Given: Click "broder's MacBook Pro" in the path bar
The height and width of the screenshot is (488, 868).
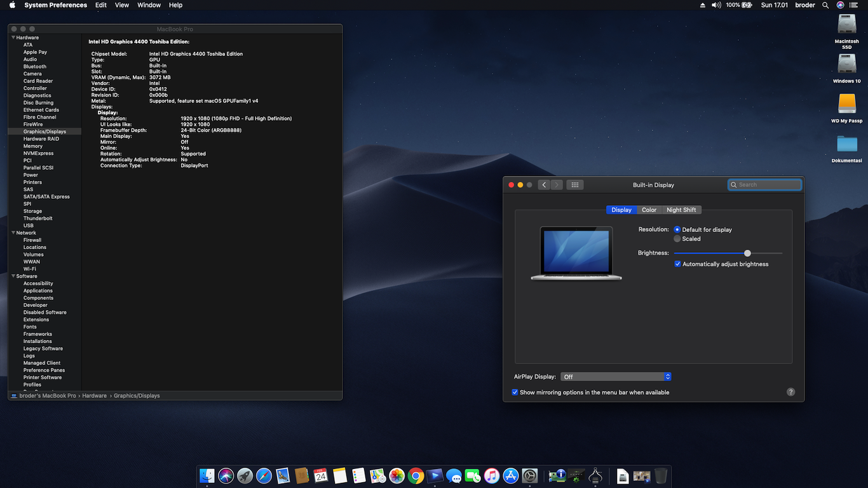Looking at the screenshot, I should pyautogui.click(x=48, y=396).
